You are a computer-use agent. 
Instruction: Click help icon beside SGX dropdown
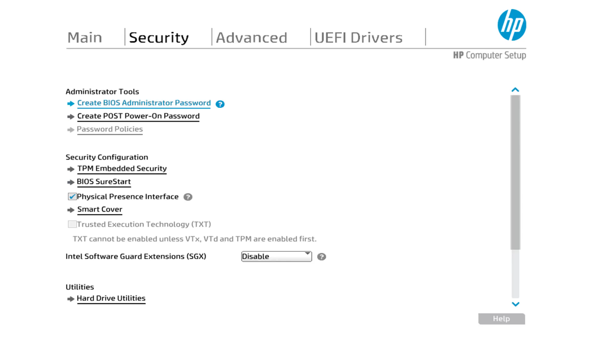coord(321,257)
